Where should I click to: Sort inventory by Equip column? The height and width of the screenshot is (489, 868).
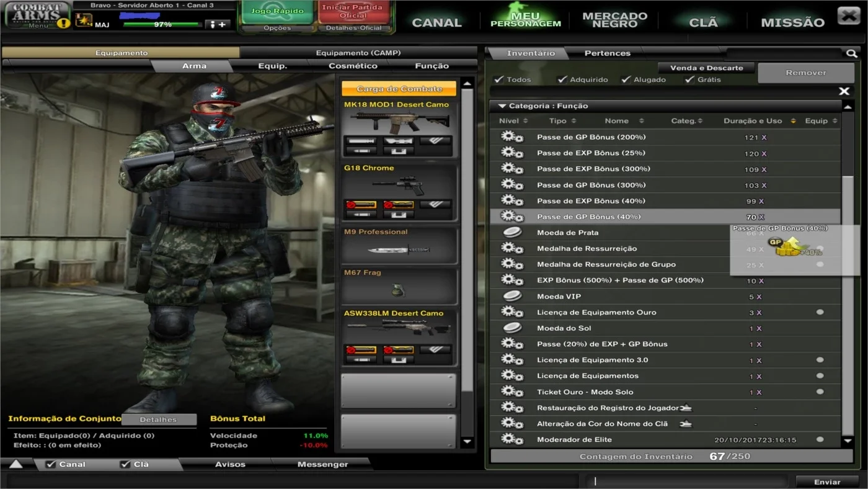coord(821,121)
